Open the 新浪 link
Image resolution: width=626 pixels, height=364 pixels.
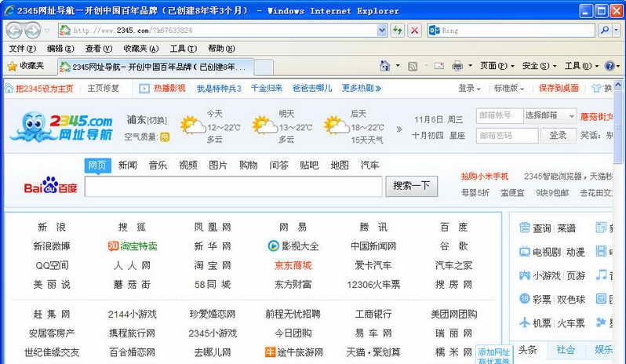52,227
